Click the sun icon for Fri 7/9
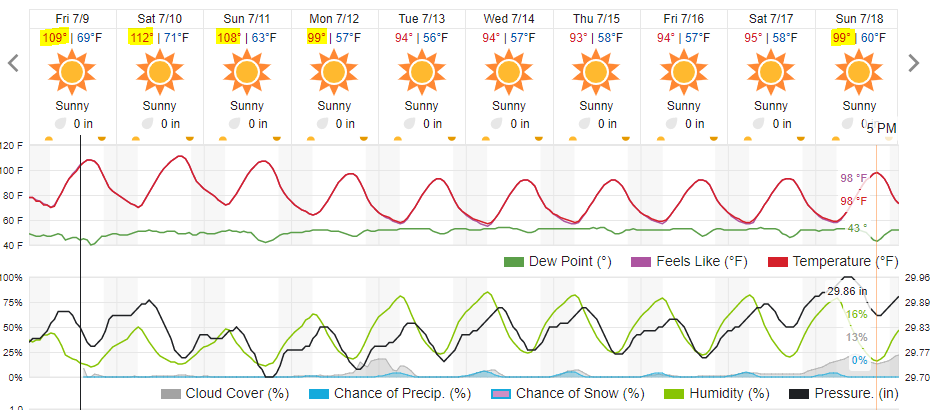 [72, 72]
